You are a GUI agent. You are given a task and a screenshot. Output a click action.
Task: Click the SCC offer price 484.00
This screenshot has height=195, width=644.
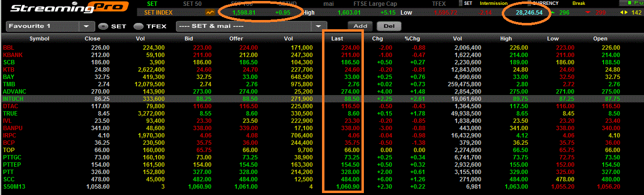(x=248, y=179)
